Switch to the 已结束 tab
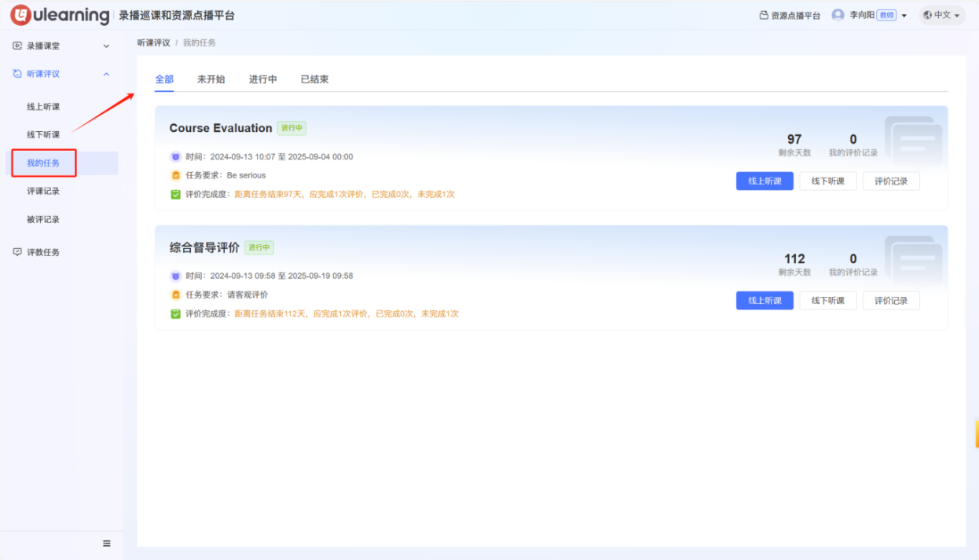Viewport: 979px width, 560px height. (x=314, y=79)
